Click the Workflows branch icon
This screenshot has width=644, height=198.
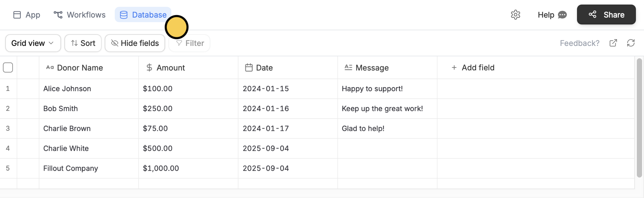pyautogui.click(x=58, y=15)
